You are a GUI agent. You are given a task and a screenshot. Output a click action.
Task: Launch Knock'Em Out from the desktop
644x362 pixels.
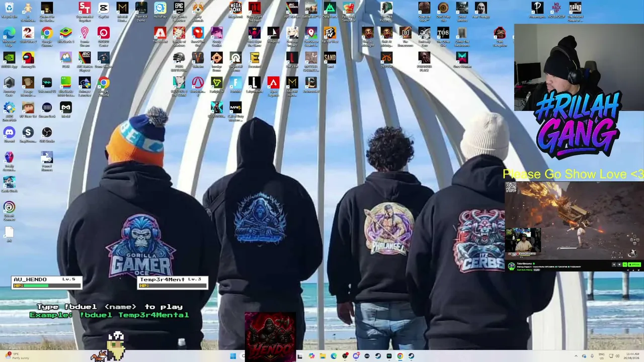[x=198, y=37]
